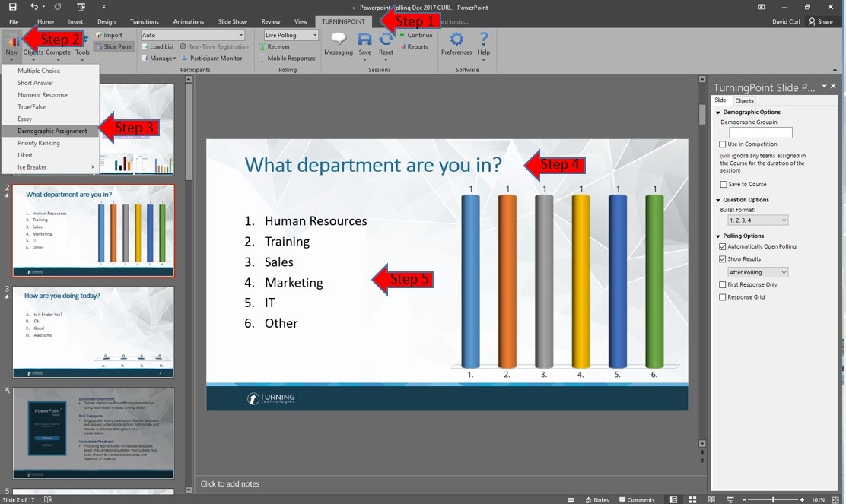Screen dimensions: 846x504
Task: Switch to Reading View icon
Action: [711, 499]
